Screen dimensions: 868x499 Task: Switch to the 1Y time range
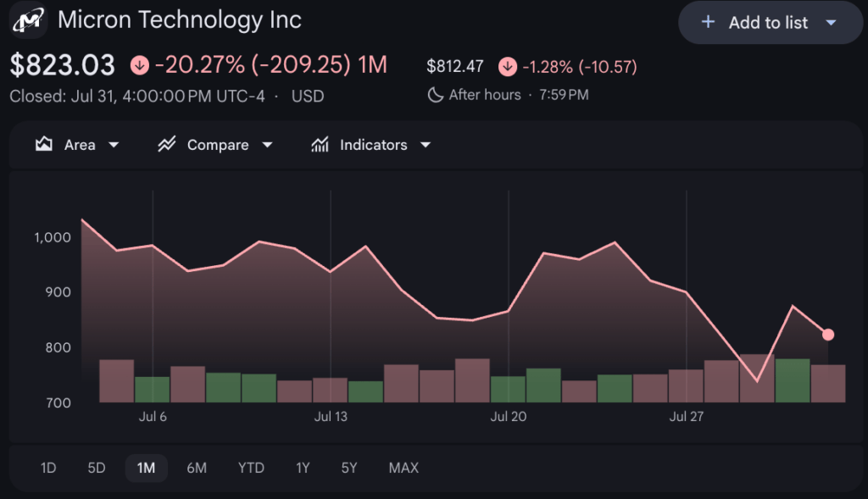tap(303, 468)
